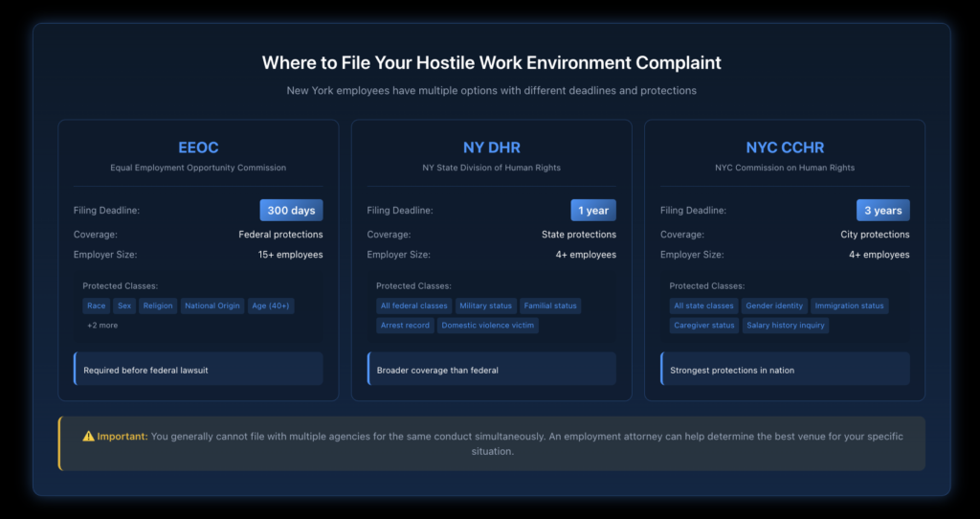The width and height of the screenshot is (980, 519).
Task: Click the Religion tag
Action: [158, 305]
